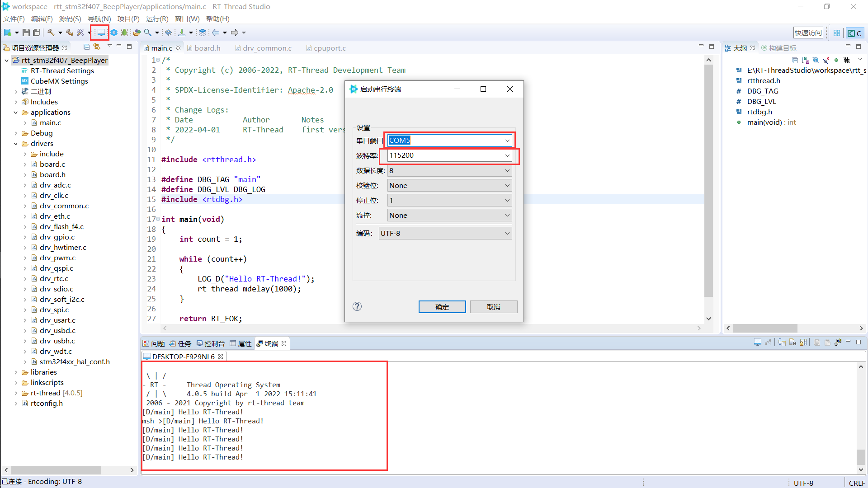Open the SDK Manager package icon

(x=137, y=32)
